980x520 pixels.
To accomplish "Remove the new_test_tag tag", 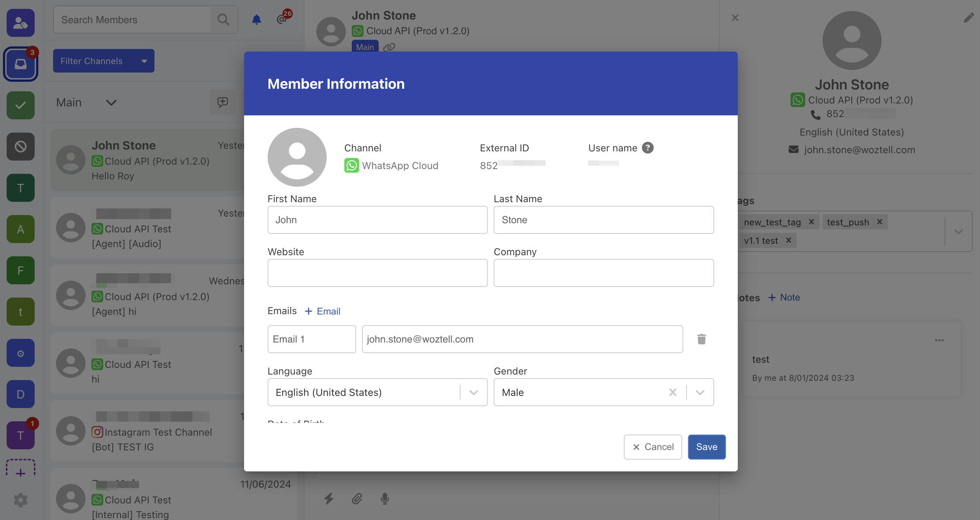I will 811,222.
